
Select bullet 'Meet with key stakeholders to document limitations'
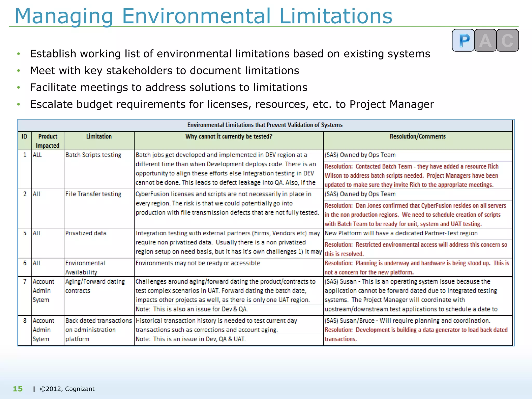point(165,71)
